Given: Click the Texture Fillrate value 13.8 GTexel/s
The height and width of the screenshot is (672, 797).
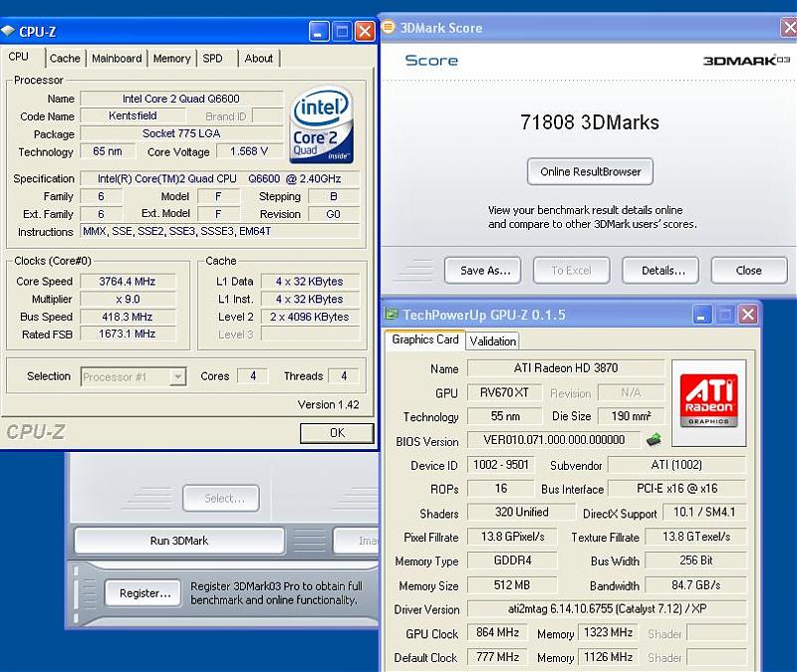Looking at the screenshot, I should (x=695, y=537).
